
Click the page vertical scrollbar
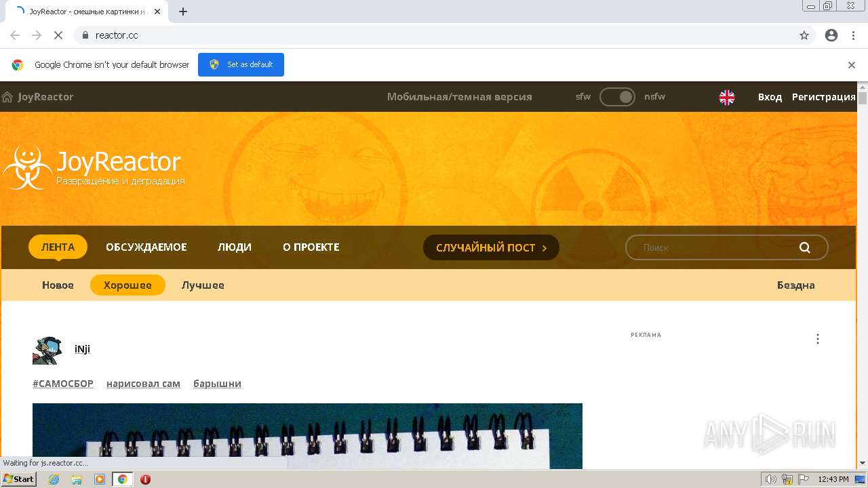pyautogui.click(x=863, y=274)
